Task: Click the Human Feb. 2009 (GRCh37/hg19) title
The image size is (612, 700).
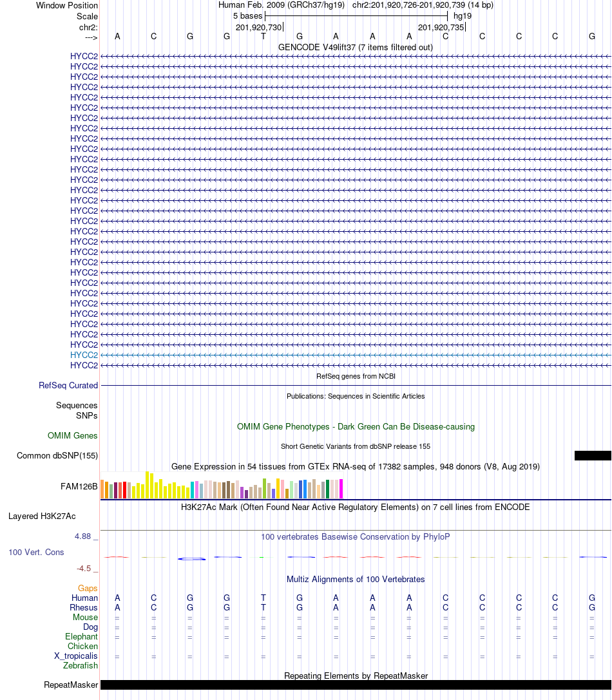Action: point(282,5)
